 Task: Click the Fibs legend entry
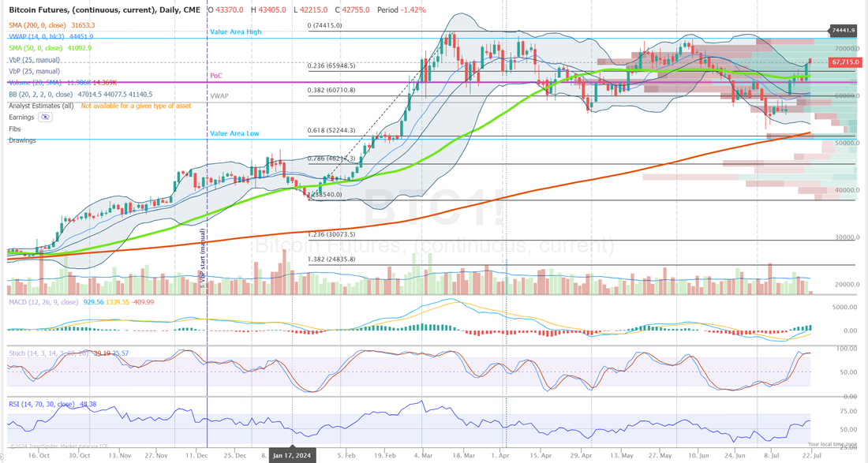click(x=15, y=129)
